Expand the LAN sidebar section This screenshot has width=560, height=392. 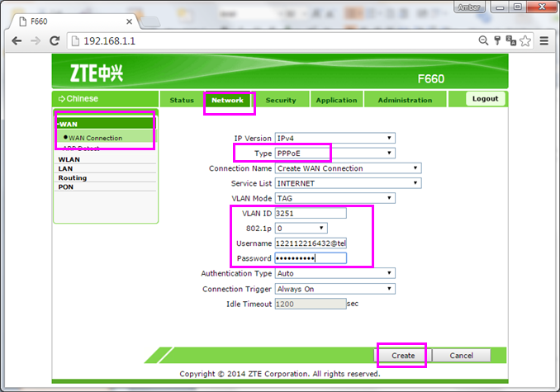[65, 168]
